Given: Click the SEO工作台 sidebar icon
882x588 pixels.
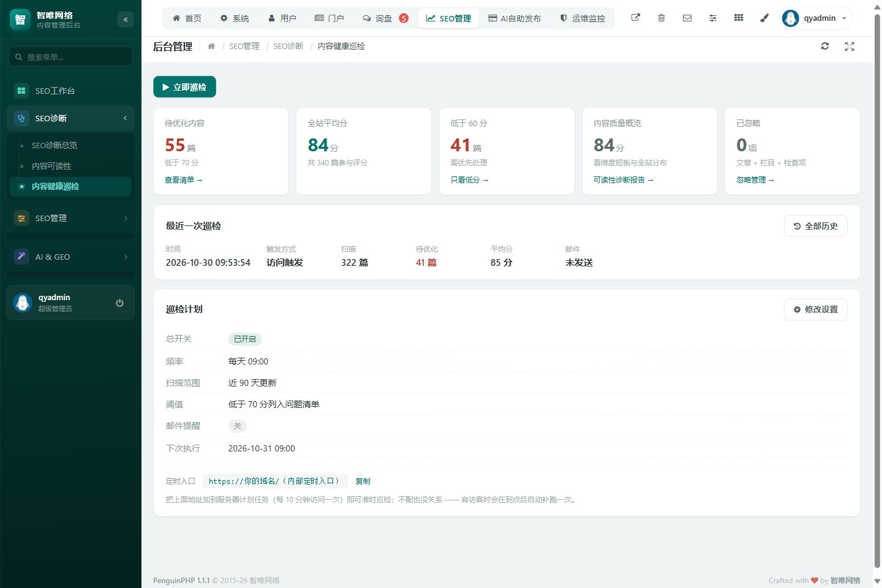Looking at the screenshot, I should click(x=21, y=91).
